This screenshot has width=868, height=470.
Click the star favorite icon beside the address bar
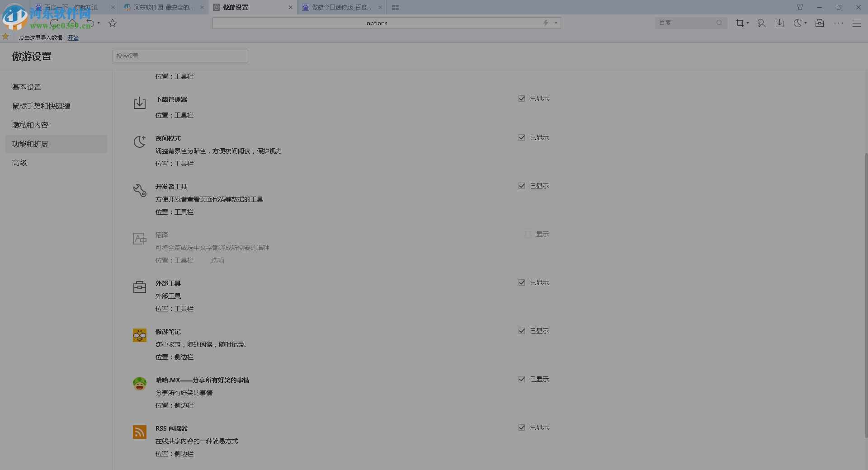click(113, 23)
